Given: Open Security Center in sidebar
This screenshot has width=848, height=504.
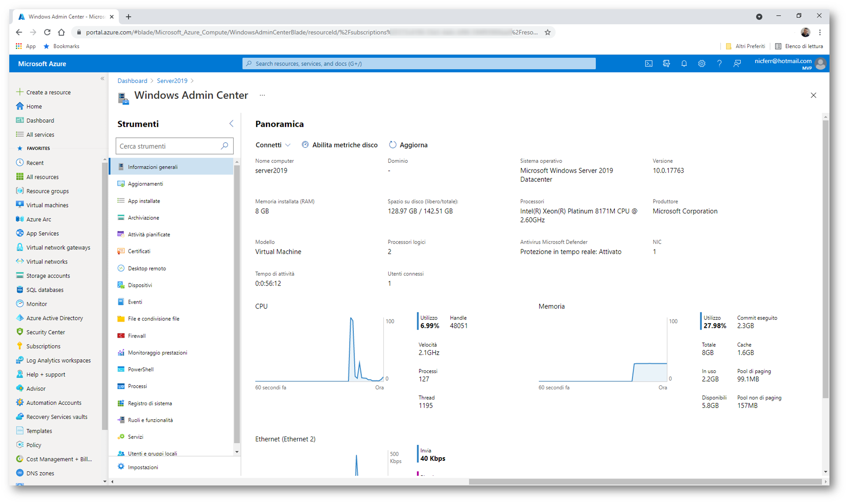Looking at the screenshot, I should click(x=45, y=332).
